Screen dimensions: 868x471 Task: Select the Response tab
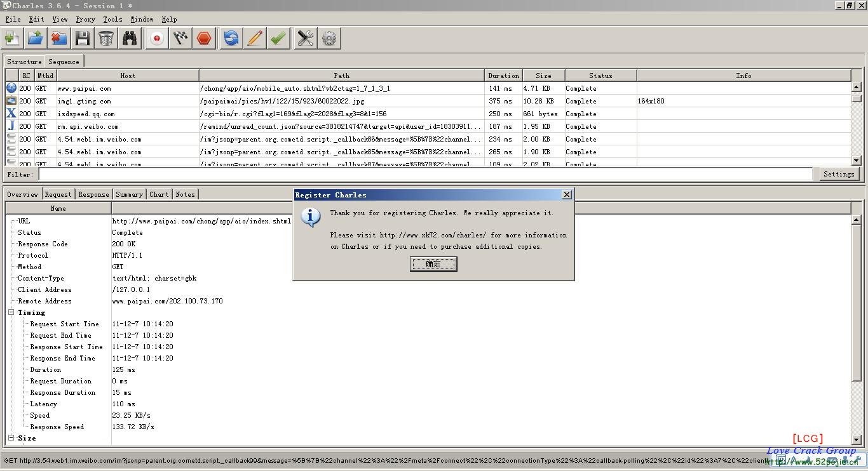(94, 194)
